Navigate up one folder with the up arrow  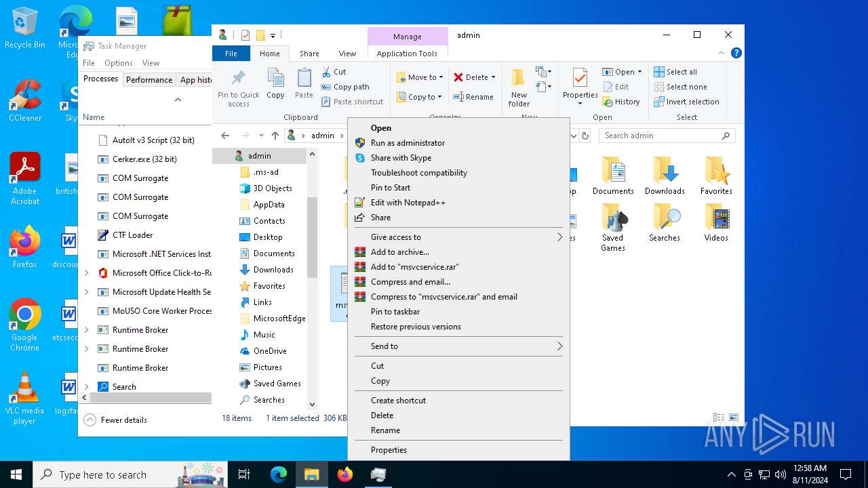click(x=275, y=136)
